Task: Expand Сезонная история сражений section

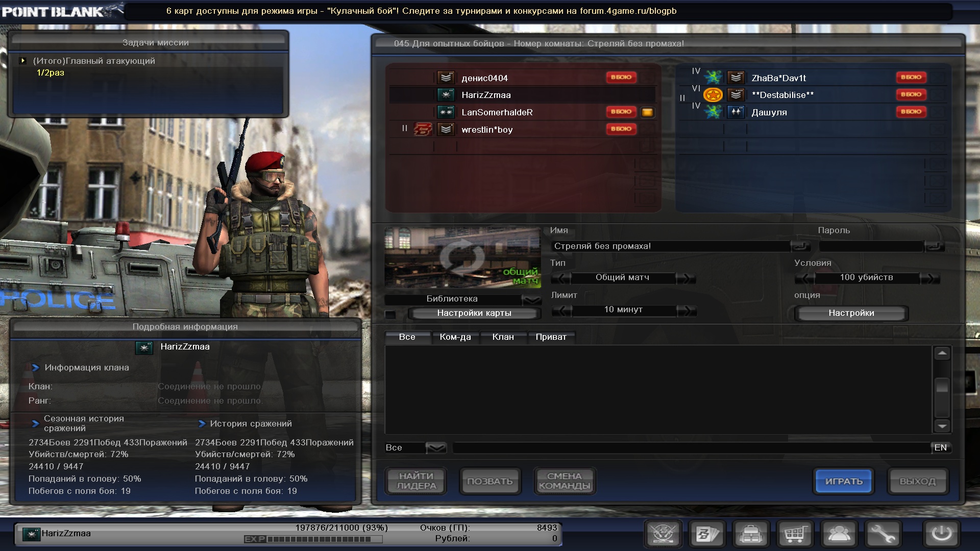Action: [x=35, y=423]
